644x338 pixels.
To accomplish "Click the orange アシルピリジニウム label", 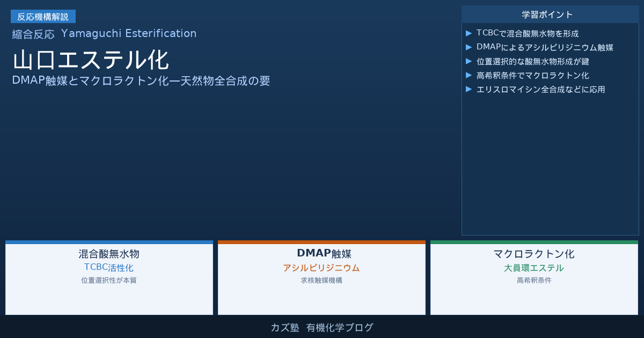I will 321,267.
